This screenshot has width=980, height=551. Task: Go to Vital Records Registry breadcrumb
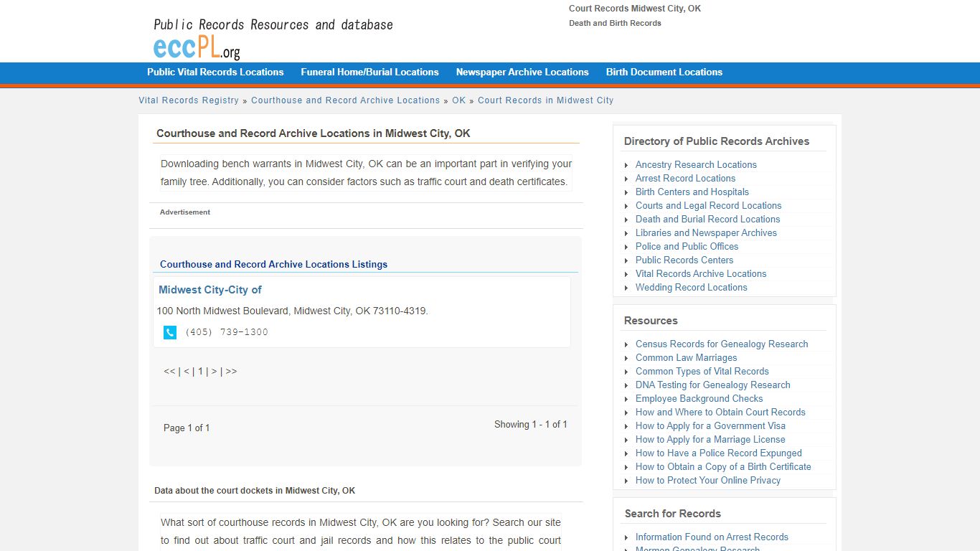pyautogui.click(x=189, y=100)
